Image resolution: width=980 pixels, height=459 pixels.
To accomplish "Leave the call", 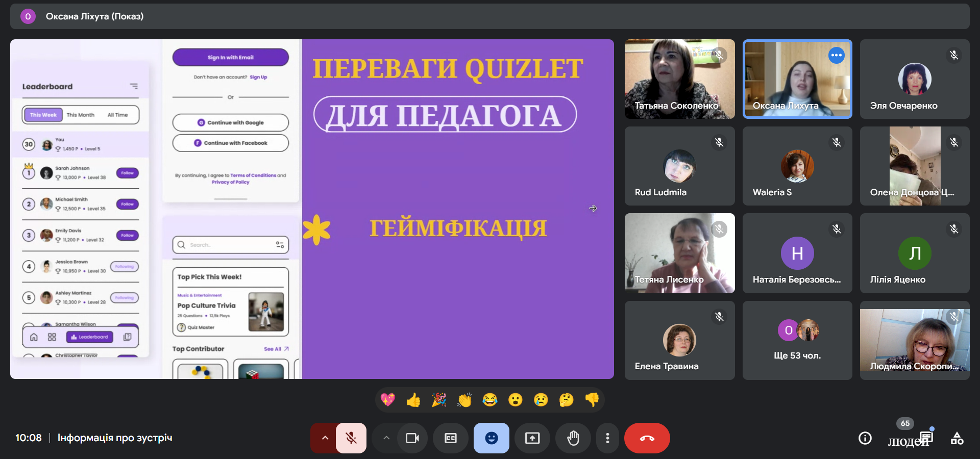I will click(x=647, y=438).
